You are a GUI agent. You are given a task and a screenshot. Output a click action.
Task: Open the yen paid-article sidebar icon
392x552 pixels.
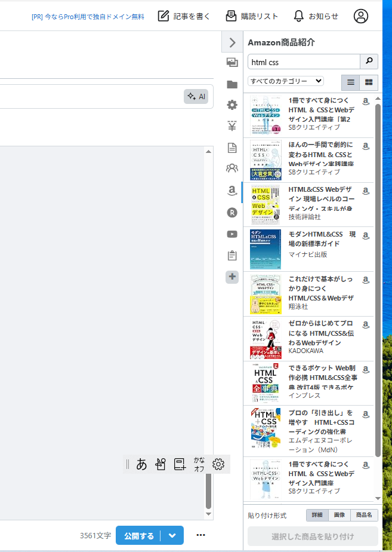click(232, 126)
